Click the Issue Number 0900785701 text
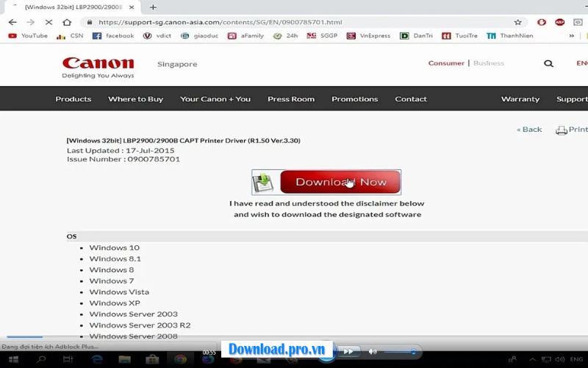The height and width of the screenshot is (368, 588). click(x=123, y=159)
